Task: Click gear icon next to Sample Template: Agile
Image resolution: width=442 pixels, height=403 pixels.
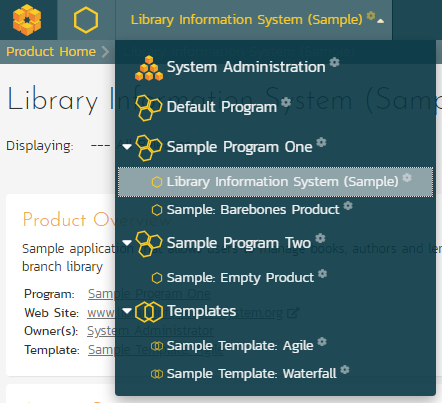Action: coord(322,342)
